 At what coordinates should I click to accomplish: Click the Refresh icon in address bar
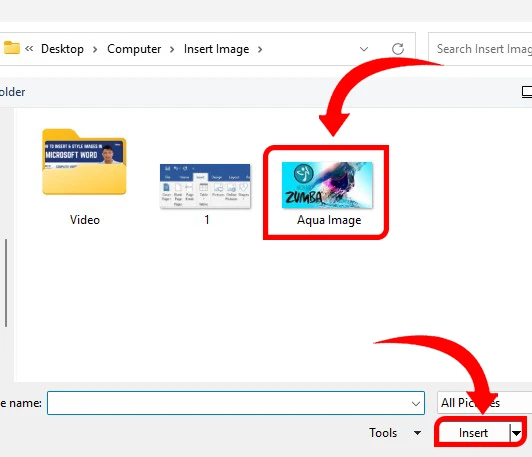(x=398, y=49)
